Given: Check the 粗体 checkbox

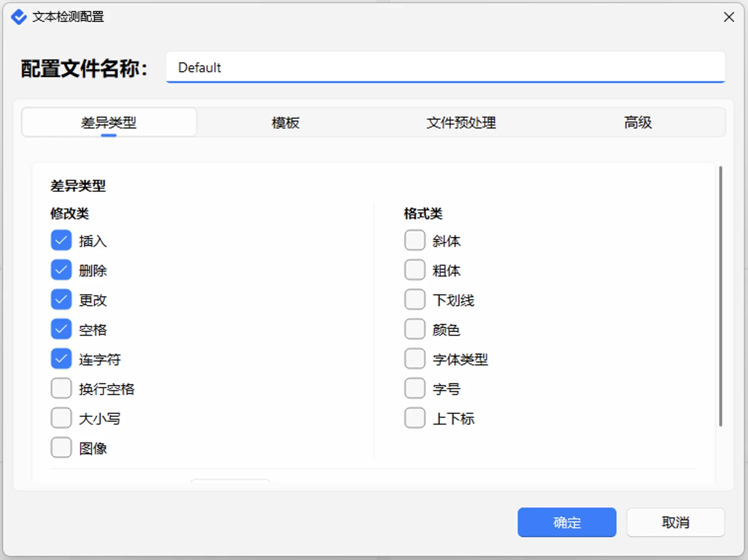Looking at the screenshot, I should click(x=415, y=270).
